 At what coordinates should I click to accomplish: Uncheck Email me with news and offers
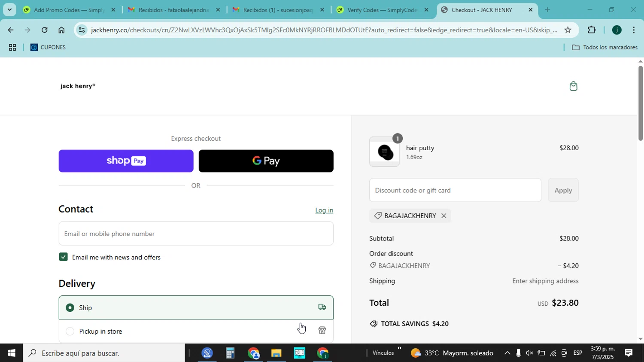[64, 257]
